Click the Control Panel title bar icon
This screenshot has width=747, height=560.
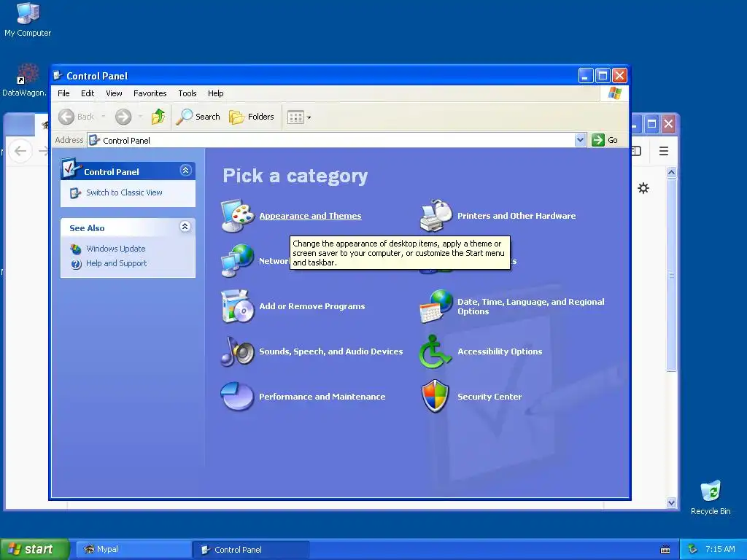coord(58,75)
